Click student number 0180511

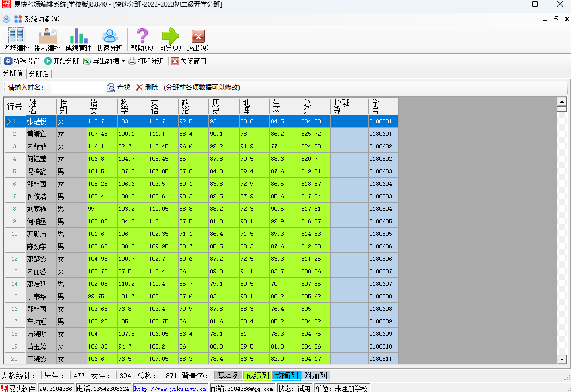click(x=383, y=359)
